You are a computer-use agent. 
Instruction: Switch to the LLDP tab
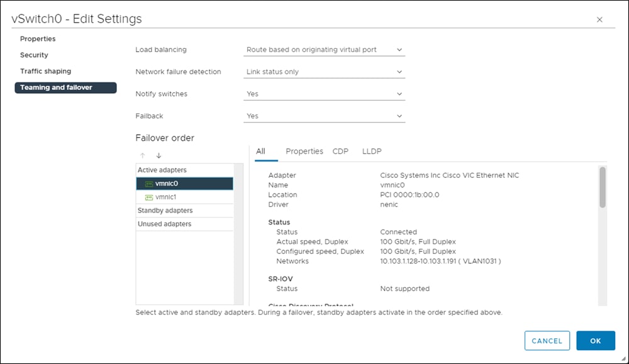371,151
